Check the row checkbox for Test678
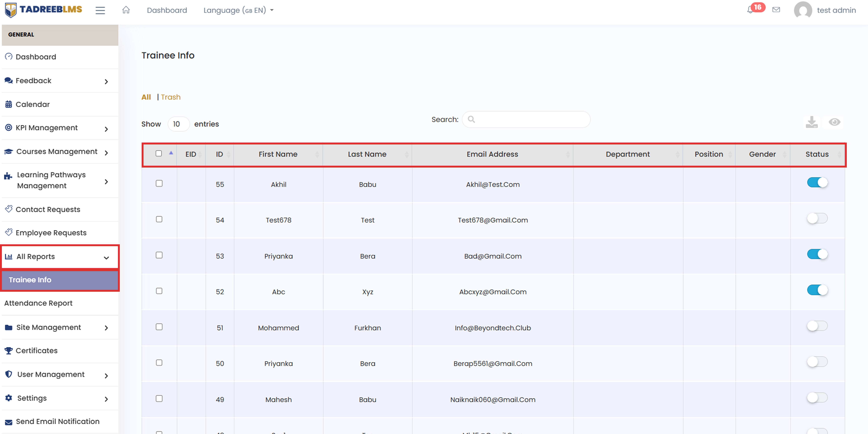This screenshot has height=434, width=868. (x=159, y=219)
